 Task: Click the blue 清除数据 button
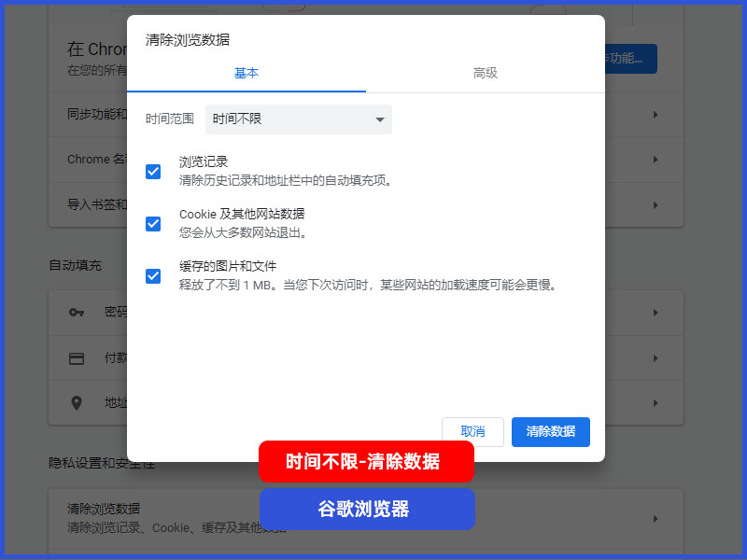[551, 432]
